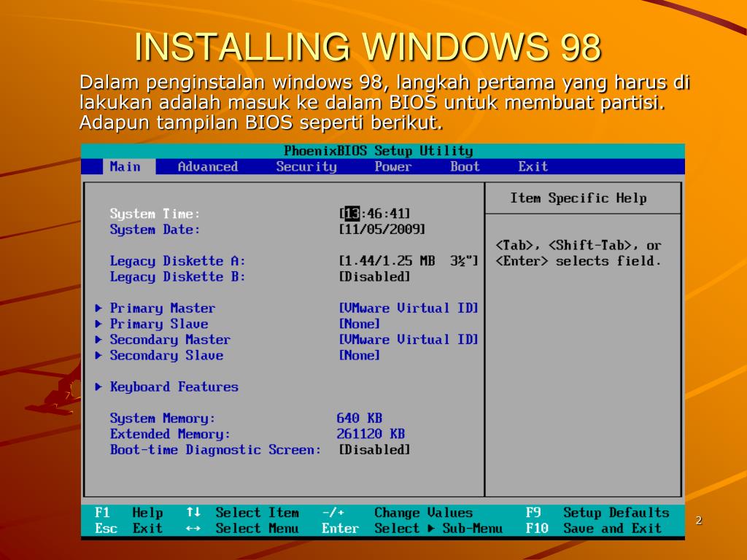Expand the Keyboard Features arrow

point(98,386)
